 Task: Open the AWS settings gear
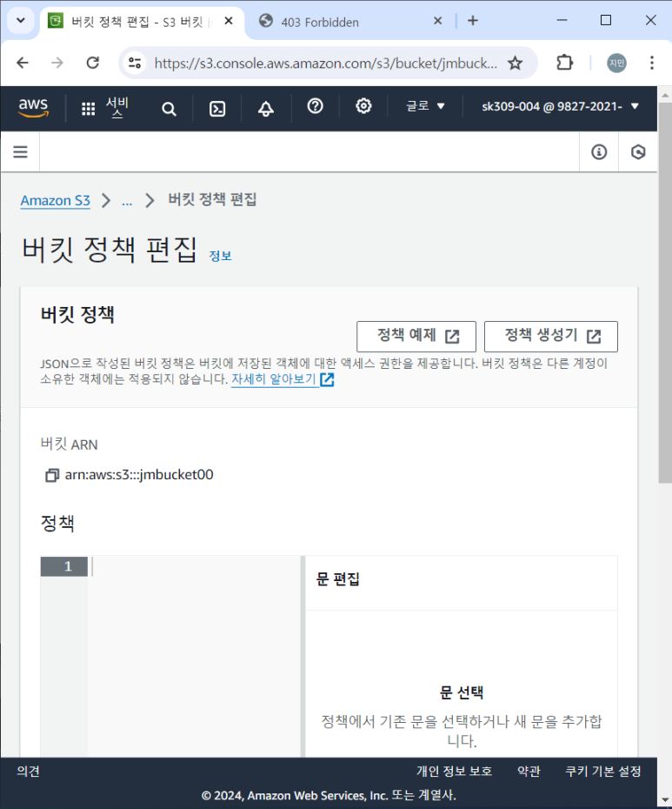coord(363,106)
